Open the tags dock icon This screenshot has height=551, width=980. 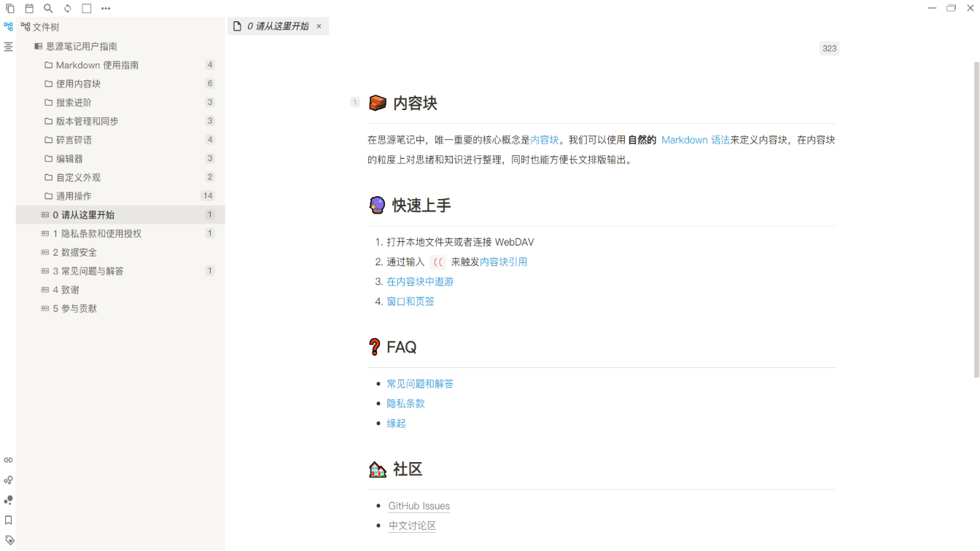tap(9, 540)
